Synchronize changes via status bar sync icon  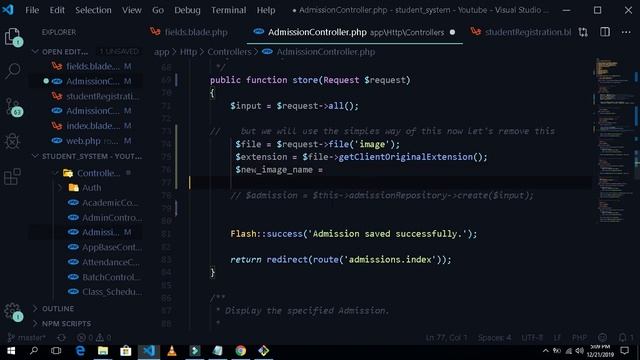tap(62, 338)
